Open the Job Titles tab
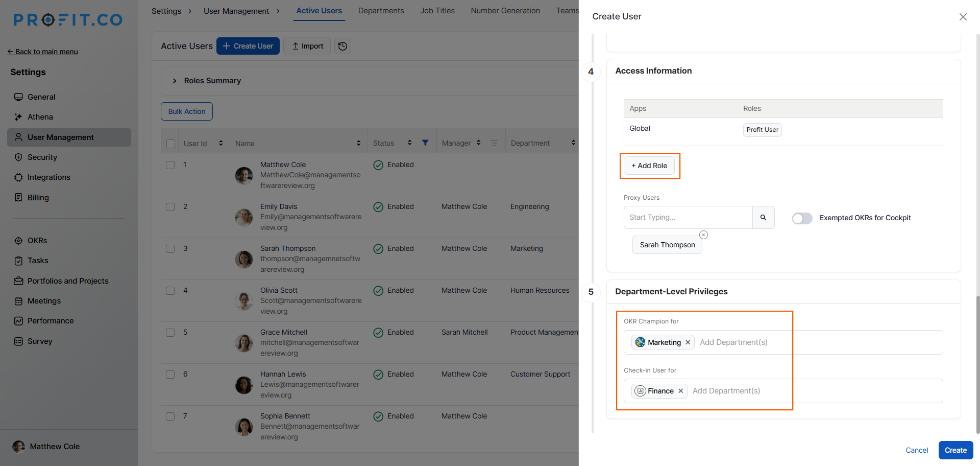Image resolution: width=980 pixels, height=466 pixels. pos(437,11)
